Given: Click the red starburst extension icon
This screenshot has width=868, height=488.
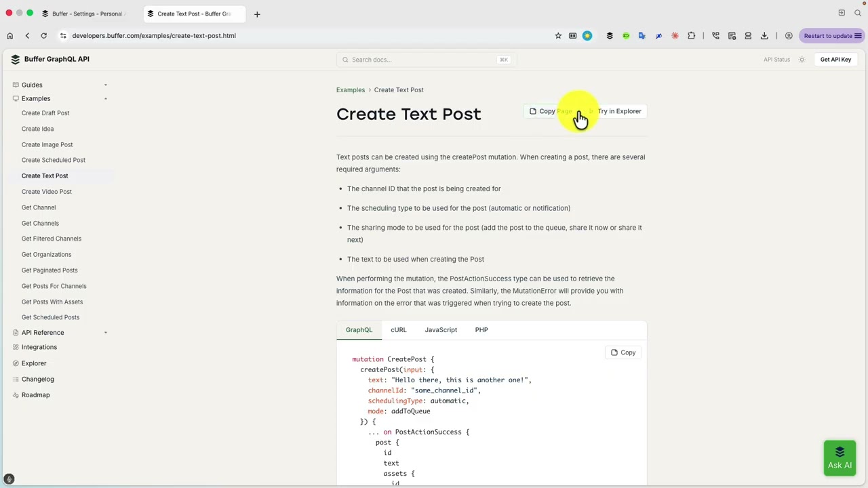Looking at the screenshot, I should [x=675, y=36].
